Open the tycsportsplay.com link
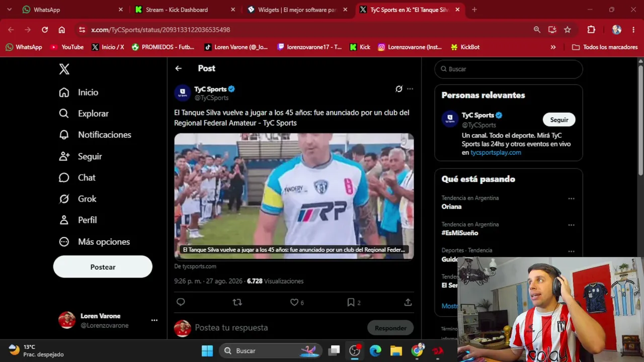This screenshot has width=644, height=362. (x=496, y=153)
